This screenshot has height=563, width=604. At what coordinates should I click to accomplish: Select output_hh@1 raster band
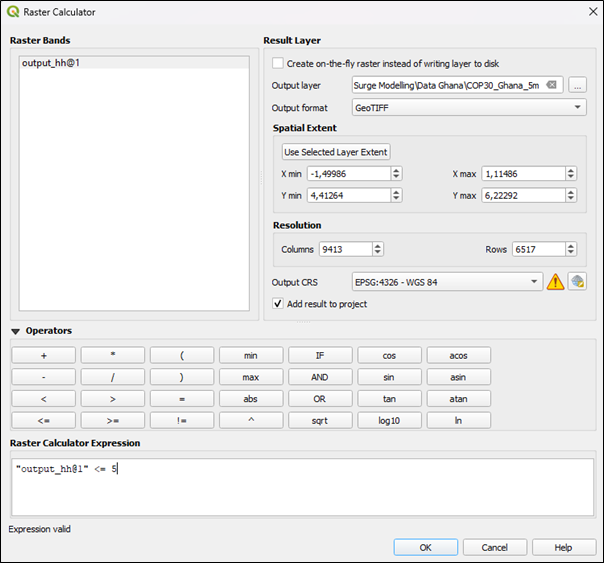(x=134, y=63)
